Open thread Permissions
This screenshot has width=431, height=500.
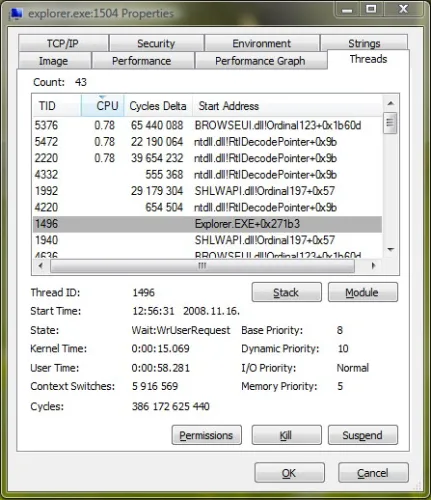(207, 435)
